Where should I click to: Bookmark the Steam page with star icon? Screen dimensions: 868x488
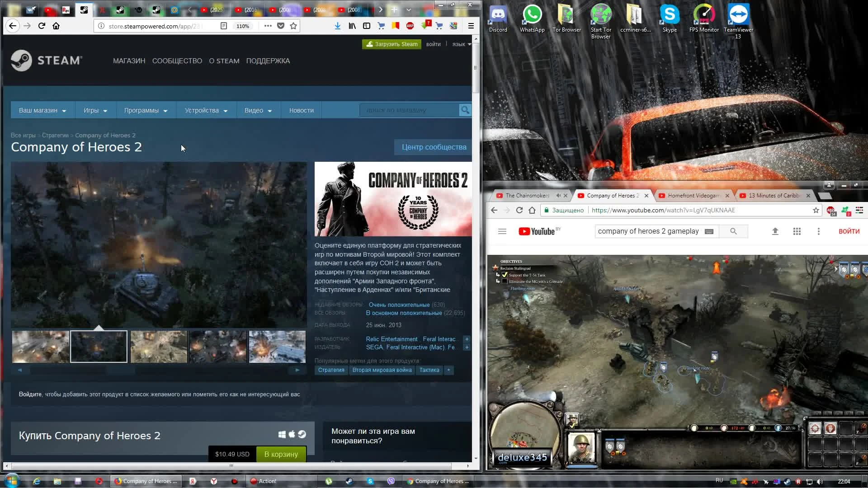pyautogui.click(x=293, y=26)
